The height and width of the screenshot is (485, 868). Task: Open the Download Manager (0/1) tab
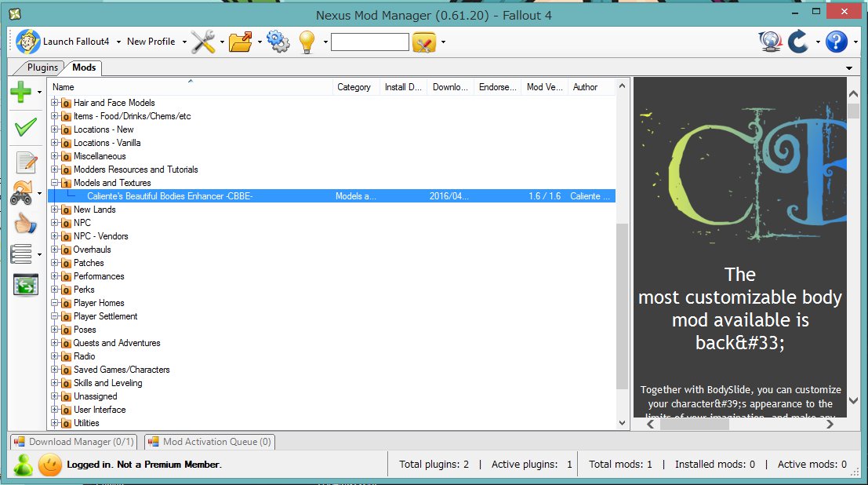tap(74, 442)
